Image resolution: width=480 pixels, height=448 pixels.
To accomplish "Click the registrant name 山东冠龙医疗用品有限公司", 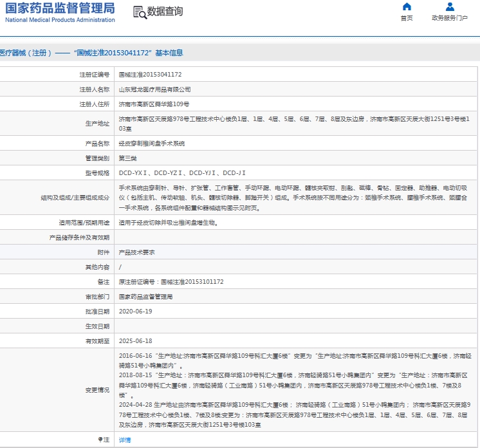I will point(154,89).
